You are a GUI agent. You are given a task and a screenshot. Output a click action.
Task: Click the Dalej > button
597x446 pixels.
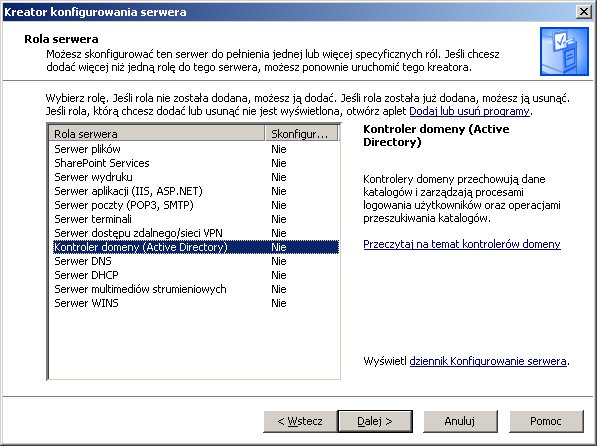(375, 421)
